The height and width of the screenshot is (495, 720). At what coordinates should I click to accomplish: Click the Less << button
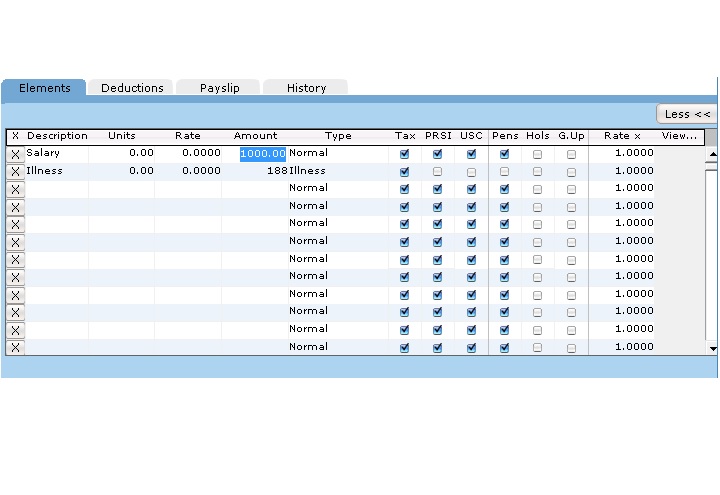coord(687,114)
